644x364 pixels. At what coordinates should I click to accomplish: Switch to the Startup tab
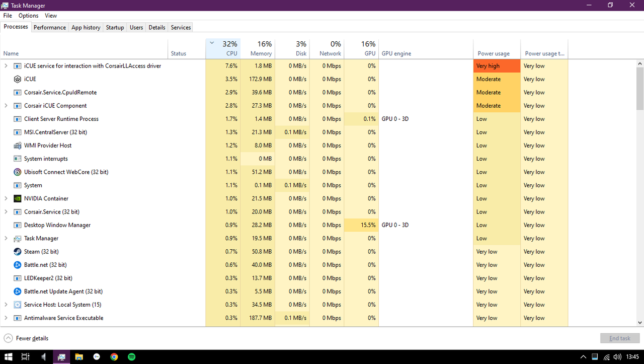pos(115,27)
